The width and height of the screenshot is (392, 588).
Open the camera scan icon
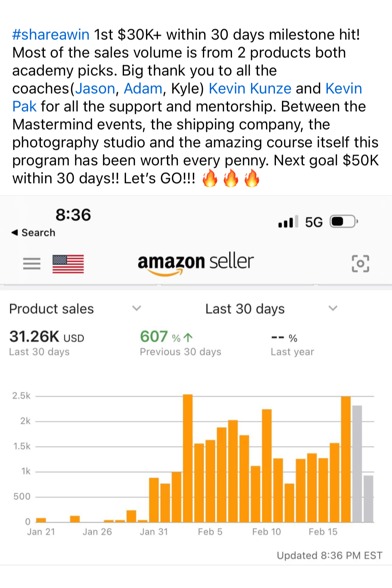point(360,264)
